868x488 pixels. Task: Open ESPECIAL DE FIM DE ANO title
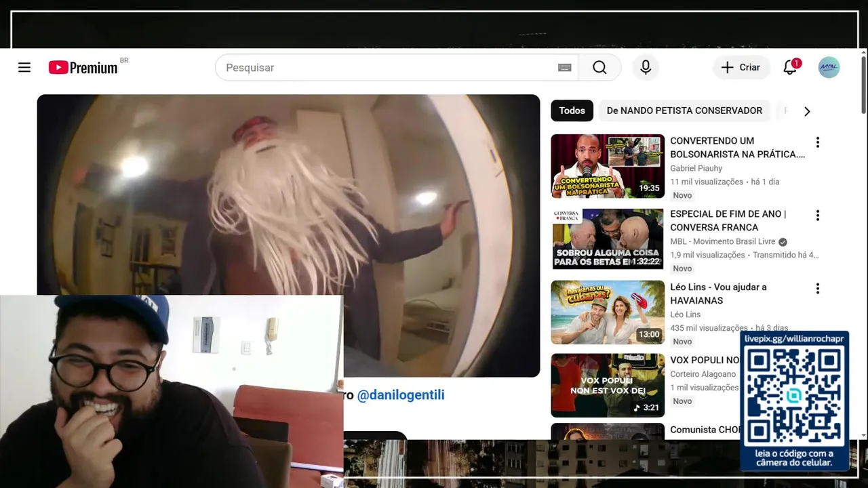pyautogui.click(x=728, y=220)
